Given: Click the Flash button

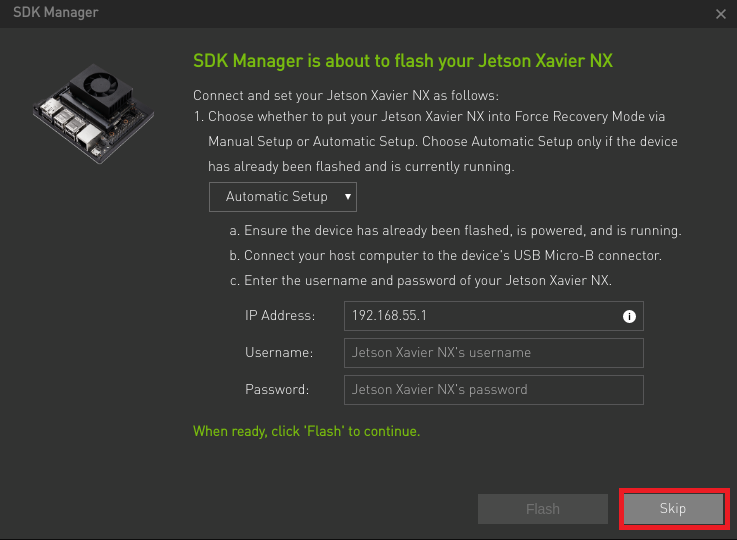Looking at the screenshot, I should coord(542,509).
